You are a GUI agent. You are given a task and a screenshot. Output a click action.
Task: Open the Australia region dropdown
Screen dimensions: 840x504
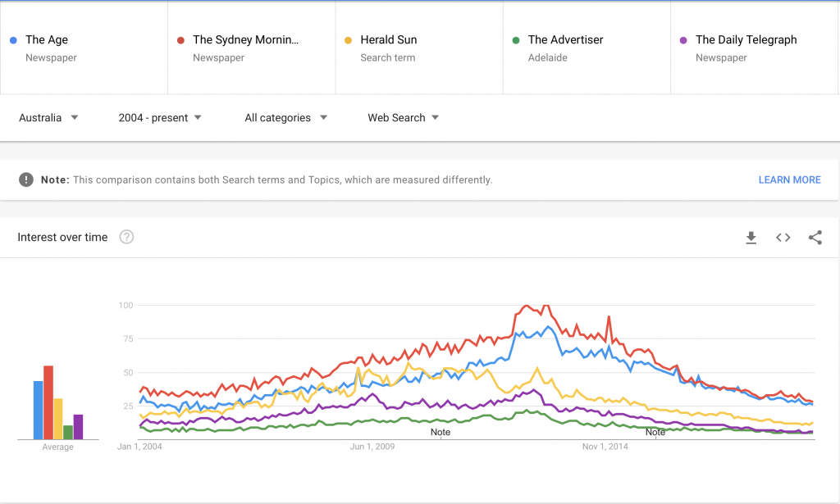coord(48,118)
